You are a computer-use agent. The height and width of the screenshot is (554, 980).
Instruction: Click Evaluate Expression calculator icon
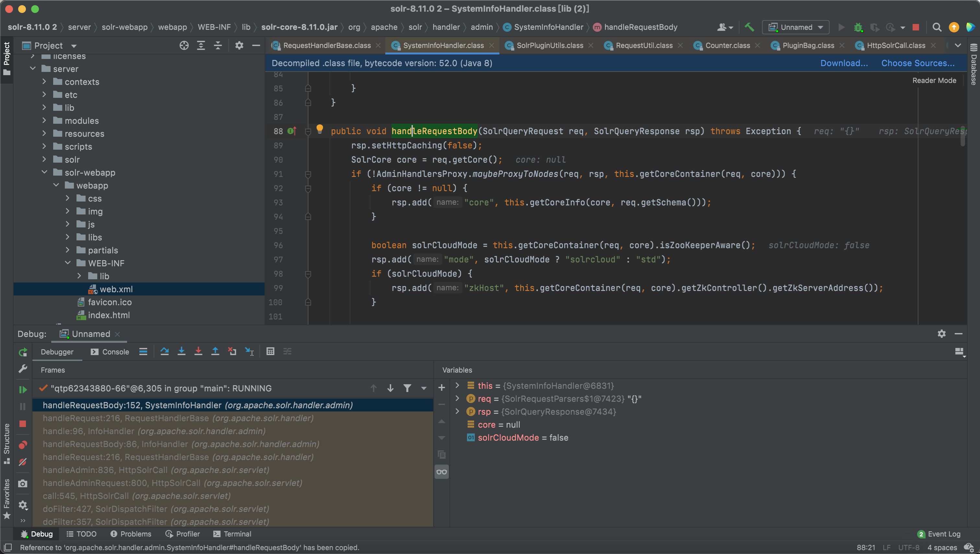270,351
